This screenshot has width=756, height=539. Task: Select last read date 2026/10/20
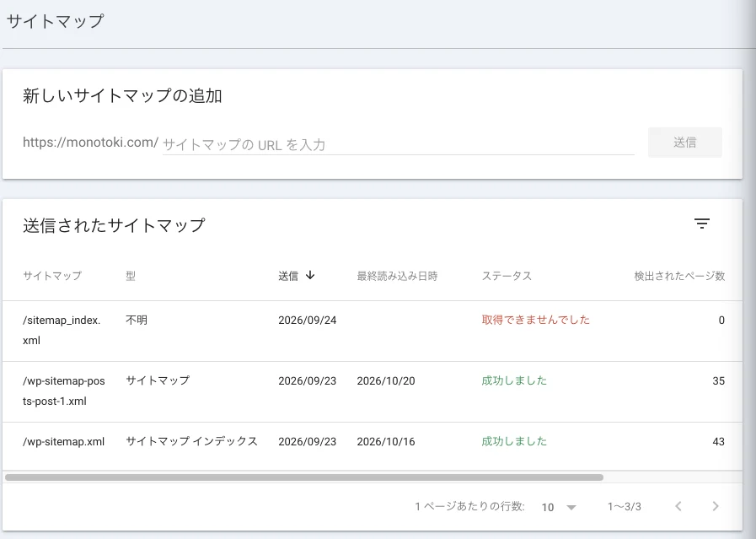[386, 381]
